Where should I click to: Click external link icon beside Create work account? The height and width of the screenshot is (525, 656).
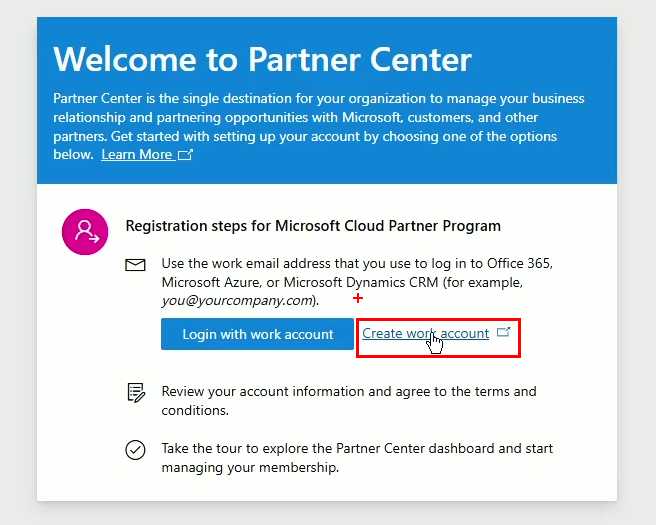point(503,333)
